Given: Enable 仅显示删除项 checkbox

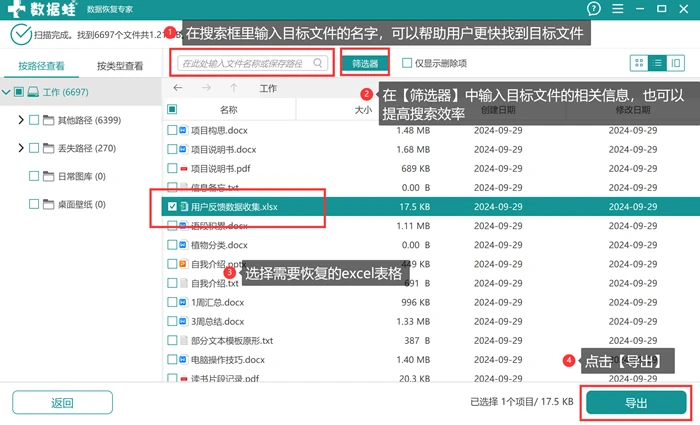Looking at the screenshot, I should pos(407,63).
